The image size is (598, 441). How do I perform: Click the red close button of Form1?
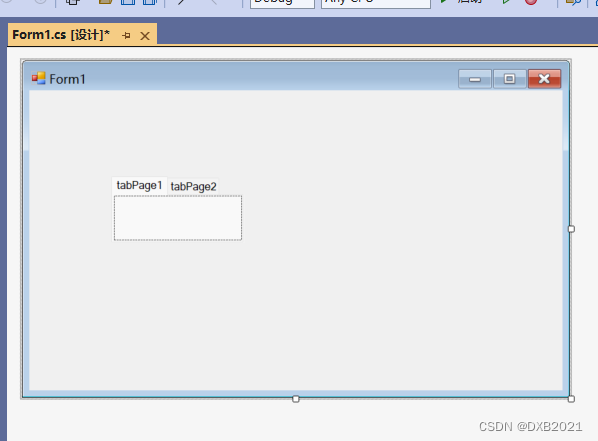pos(544,79)
